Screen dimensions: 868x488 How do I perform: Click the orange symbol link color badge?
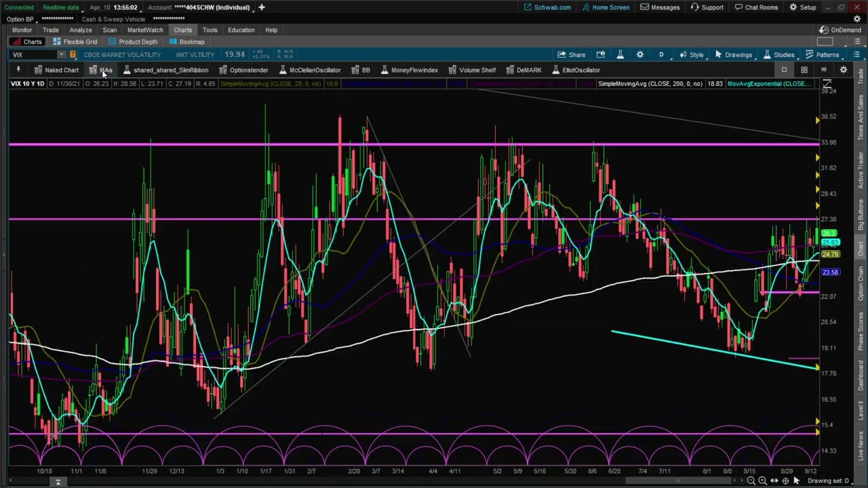click(73, 55)
